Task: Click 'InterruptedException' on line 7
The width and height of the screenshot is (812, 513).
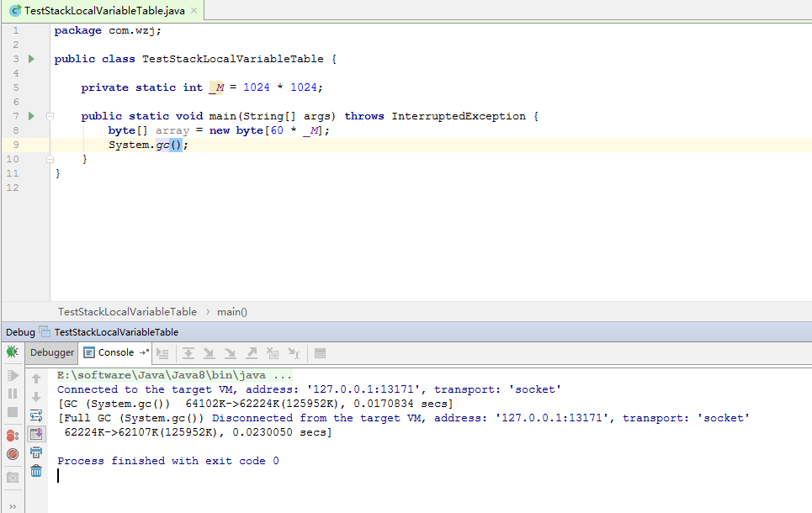Action: click(459, 116)
